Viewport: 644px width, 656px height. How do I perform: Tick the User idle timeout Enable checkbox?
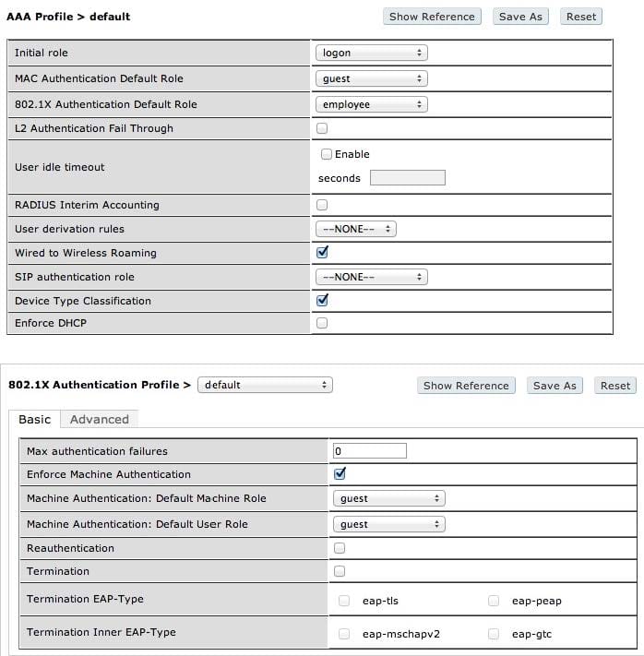tap(326, 154)
